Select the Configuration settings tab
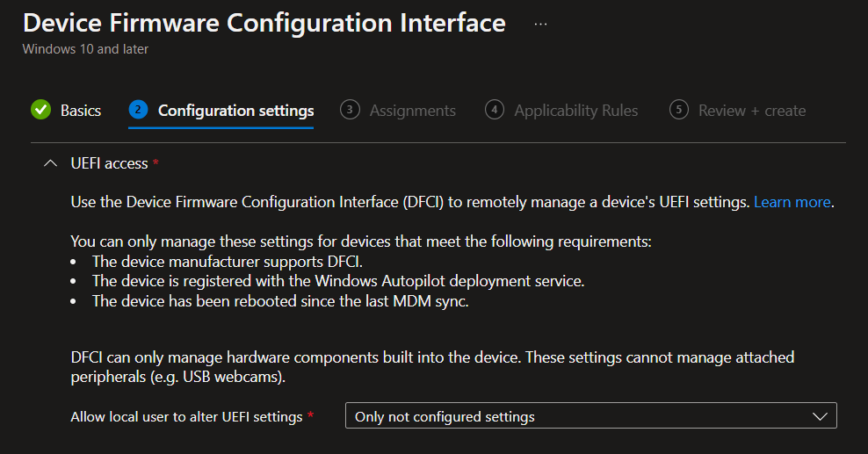The width and height of the screenshot is (868, 454). click(x=235, y=111)
